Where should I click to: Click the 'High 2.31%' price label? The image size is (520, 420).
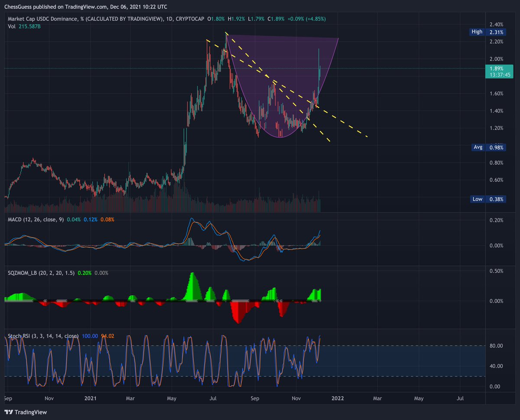[488, 32]
